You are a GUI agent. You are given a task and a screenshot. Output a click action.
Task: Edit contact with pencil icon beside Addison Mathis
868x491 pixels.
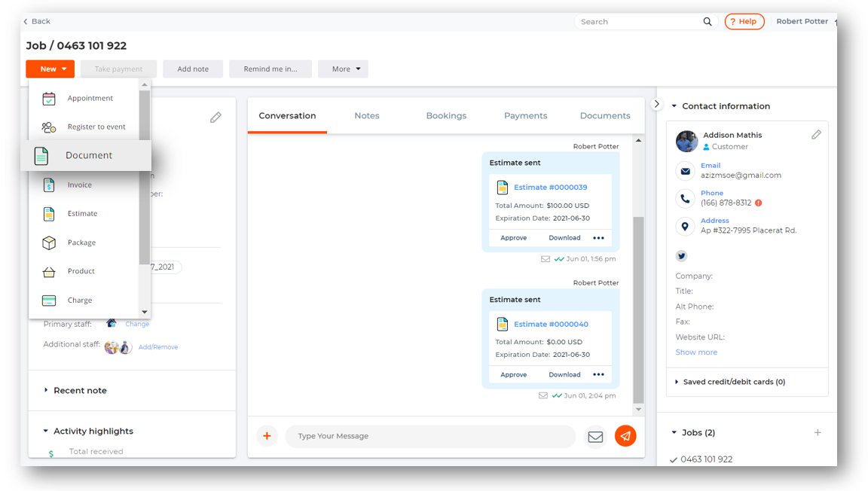point(816,135)
